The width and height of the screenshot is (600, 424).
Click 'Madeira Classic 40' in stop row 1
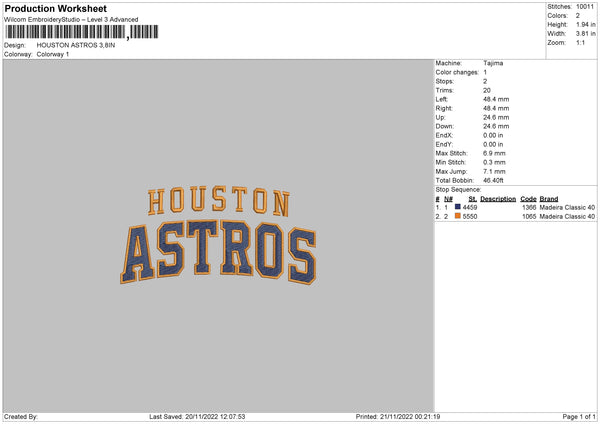pyautogui.click(x=567, y=207)
